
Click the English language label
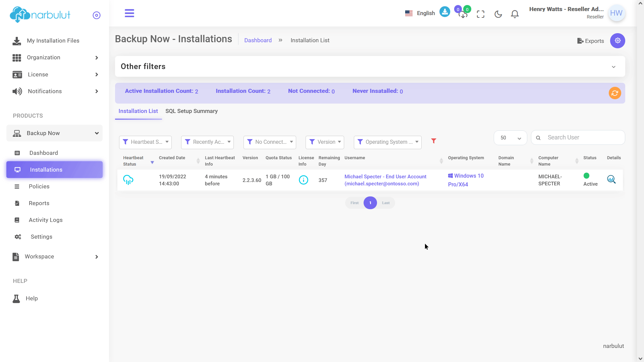[426, 13]
